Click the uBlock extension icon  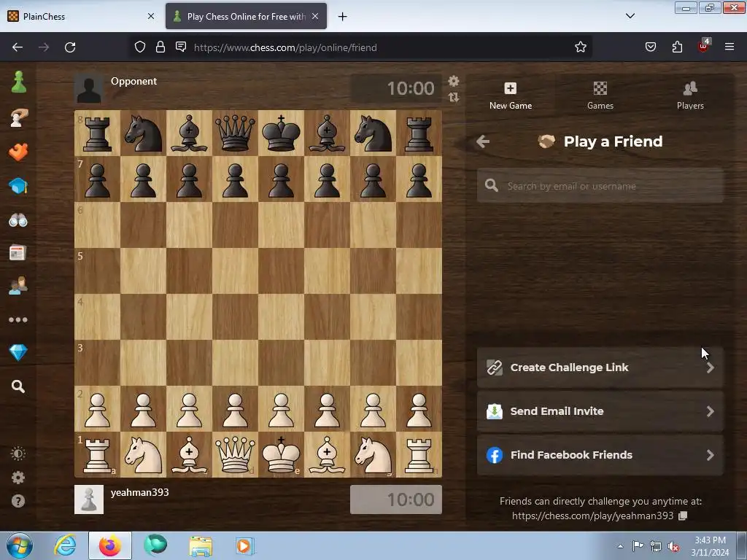pos(704,46)
